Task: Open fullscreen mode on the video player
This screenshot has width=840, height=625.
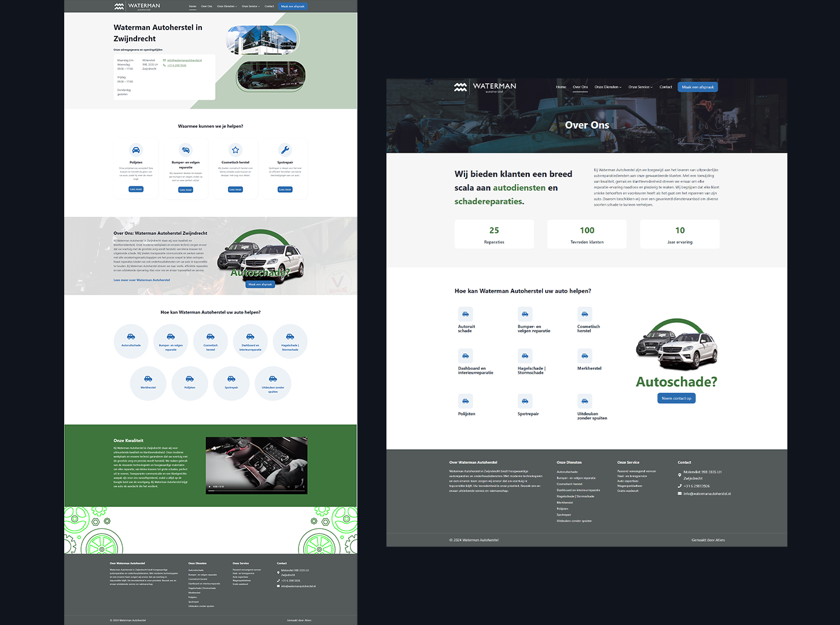Action: pos(297,487)
